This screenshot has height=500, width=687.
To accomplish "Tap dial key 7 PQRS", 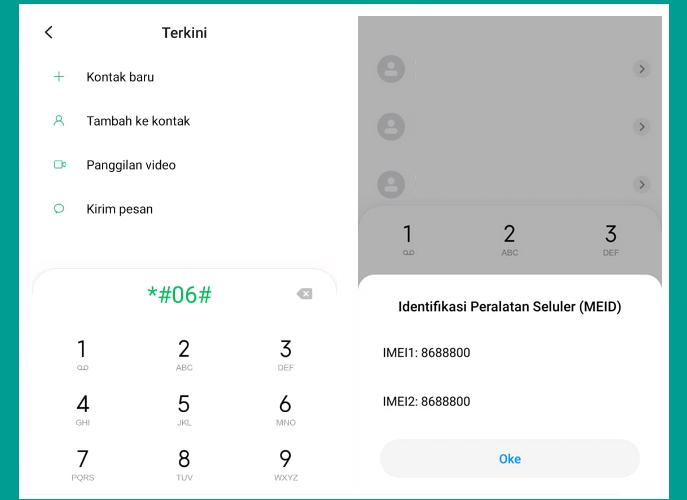I will [82, 465].
